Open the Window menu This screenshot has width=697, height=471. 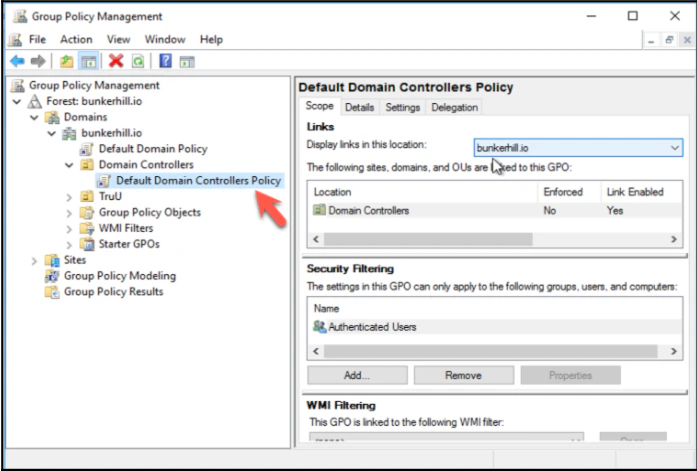pyautogui.click(x=165, y=40)
